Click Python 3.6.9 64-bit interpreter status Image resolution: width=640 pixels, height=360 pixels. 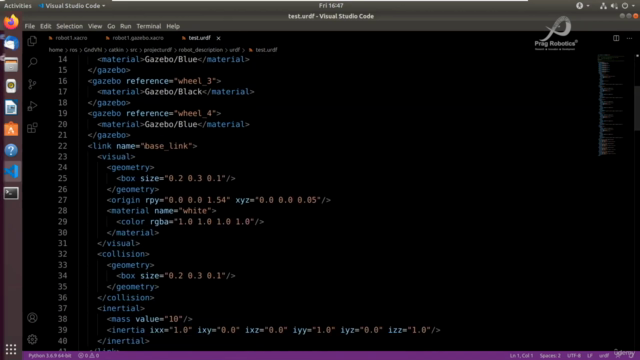[x=49, y=356]
